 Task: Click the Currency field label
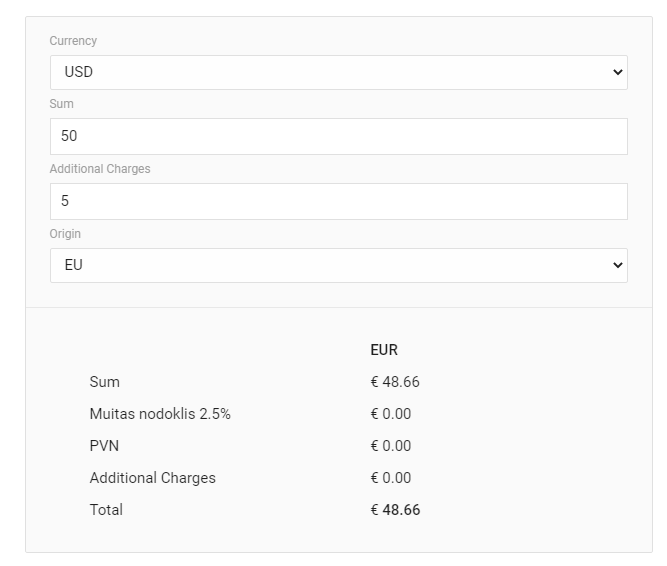tap(73, 41)
